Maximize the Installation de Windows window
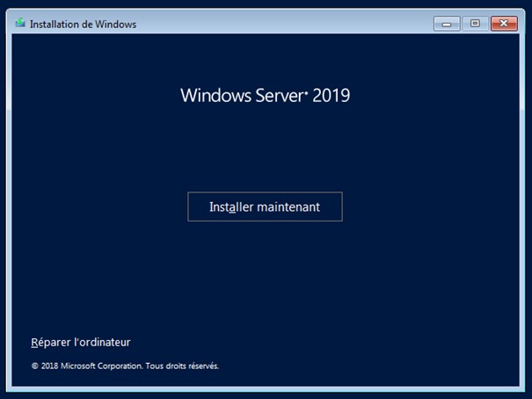Viewport: 532px width, 399px height. (476, 24)
